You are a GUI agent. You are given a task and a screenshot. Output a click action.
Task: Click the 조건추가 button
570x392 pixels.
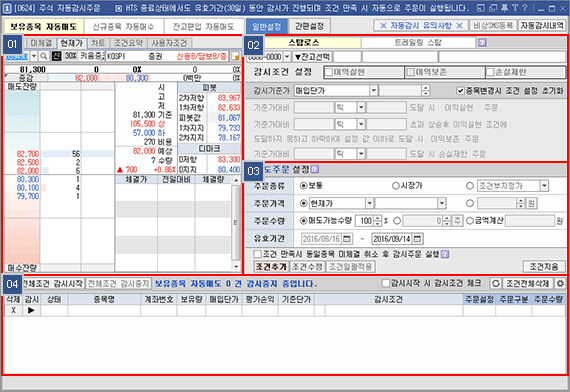pyautogui.click(x=271, y=267)
